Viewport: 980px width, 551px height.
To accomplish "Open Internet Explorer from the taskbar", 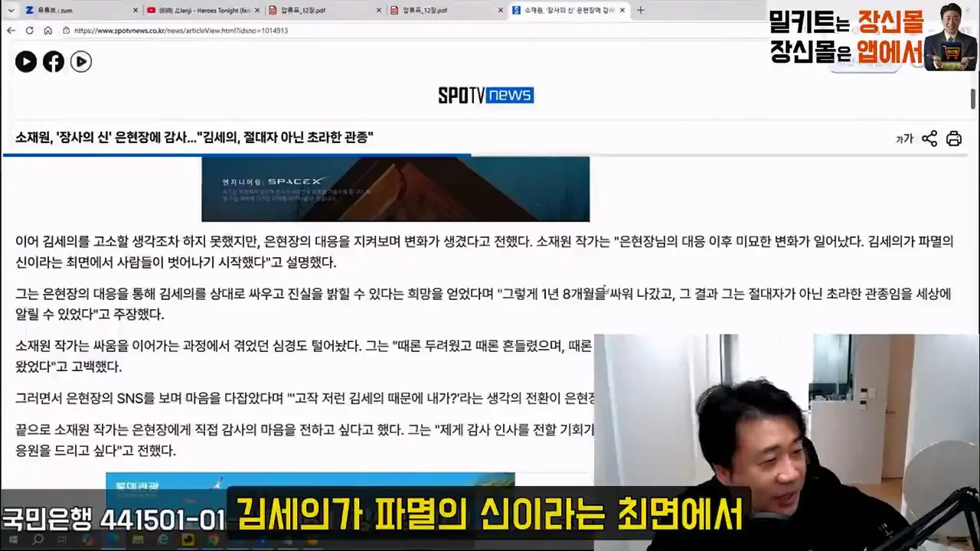I will [162, 540].
